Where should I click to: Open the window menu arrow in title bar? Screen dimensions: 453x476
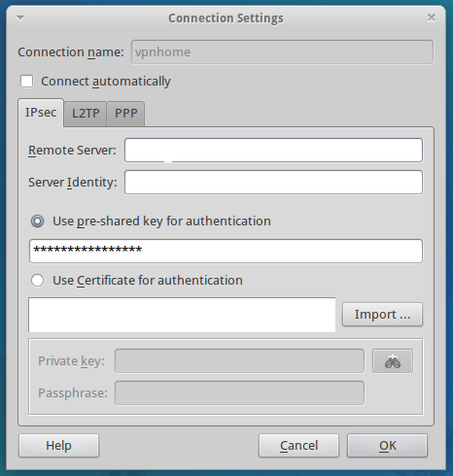coord(20,18)
